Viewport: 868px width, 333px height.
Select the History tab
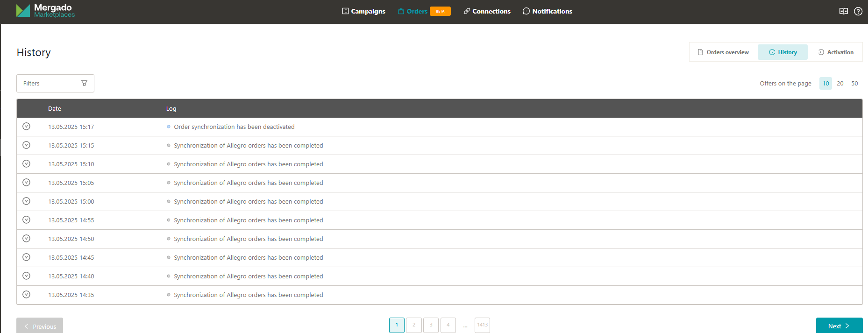coord(783,52)
